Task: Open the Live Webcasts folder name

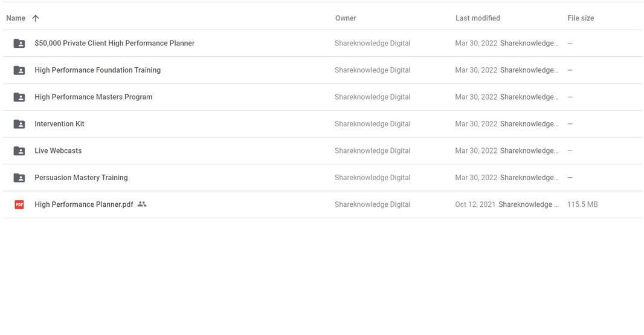Action: 58,151
